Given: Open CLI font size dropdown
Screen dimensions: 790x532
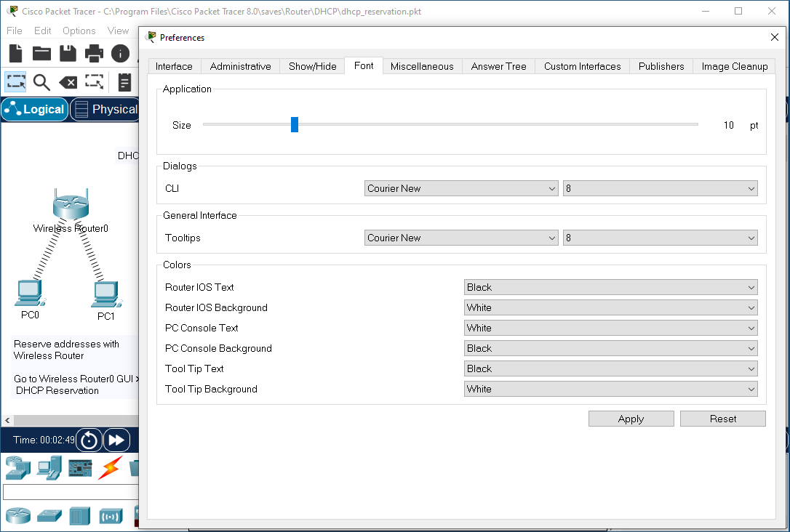Looking at the screenshot, I should click(x=660, y=189).
